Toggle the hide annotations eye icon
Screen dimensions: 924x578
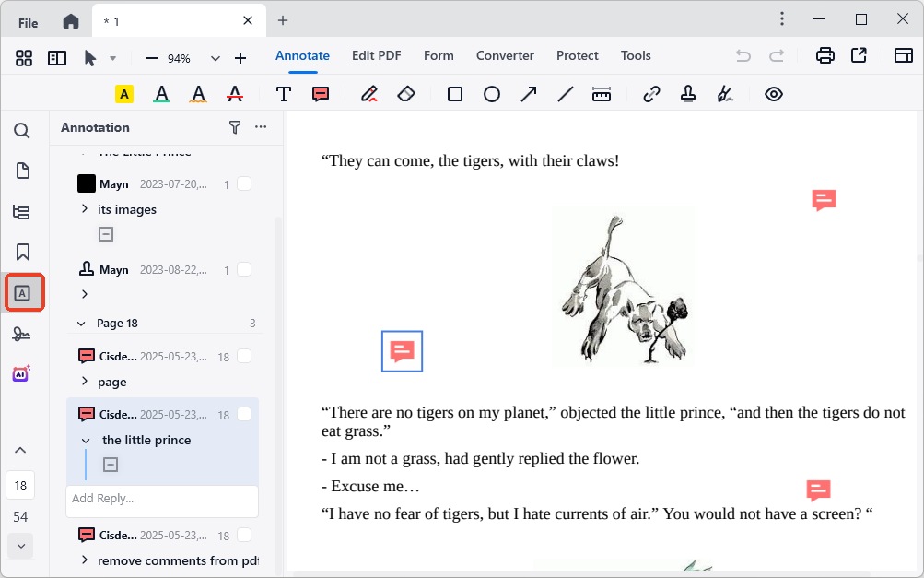(774, 94)
